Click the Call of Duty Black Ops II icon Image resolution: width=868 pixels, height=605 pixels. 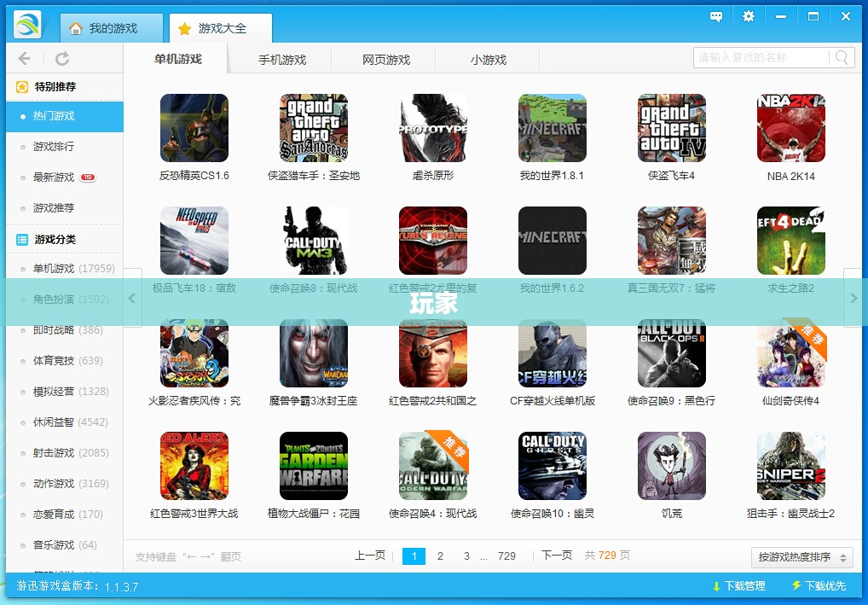[x=672, y=353]
